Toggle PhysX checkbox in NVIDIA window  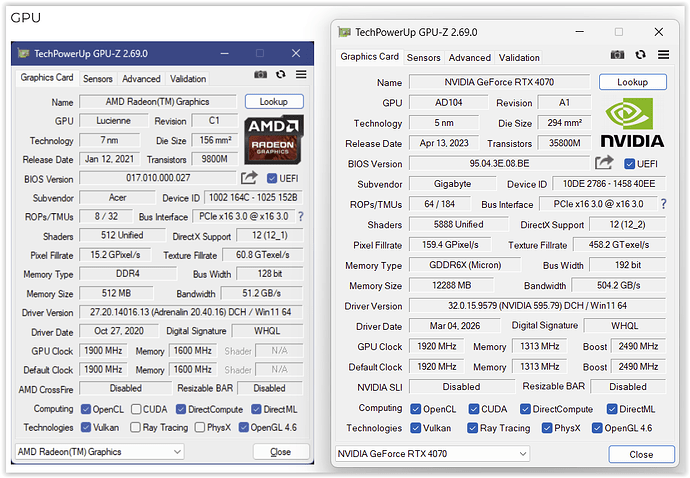(x=547, y=428)
